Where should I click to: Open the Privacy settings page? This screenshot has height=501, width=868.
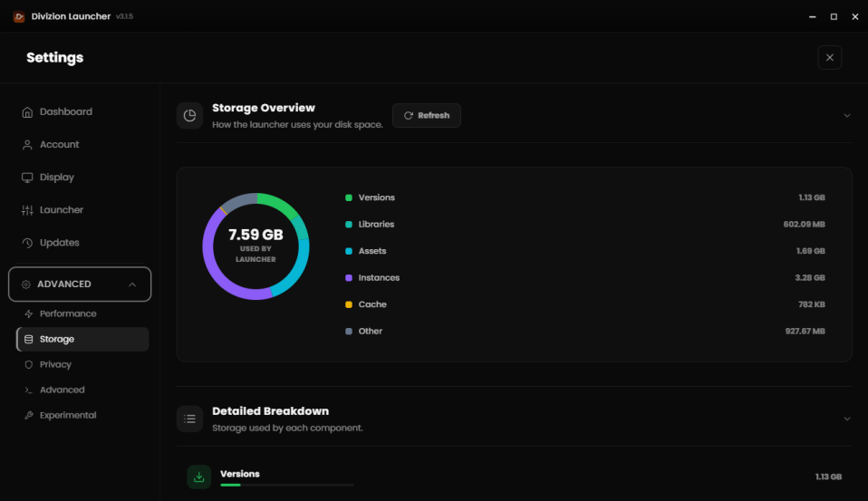click(55, 364)
